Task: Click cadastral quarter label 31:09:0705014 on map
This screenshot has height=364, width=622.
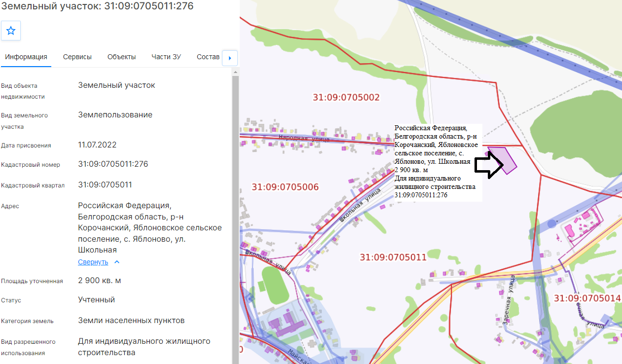Action: coord(587,298)
